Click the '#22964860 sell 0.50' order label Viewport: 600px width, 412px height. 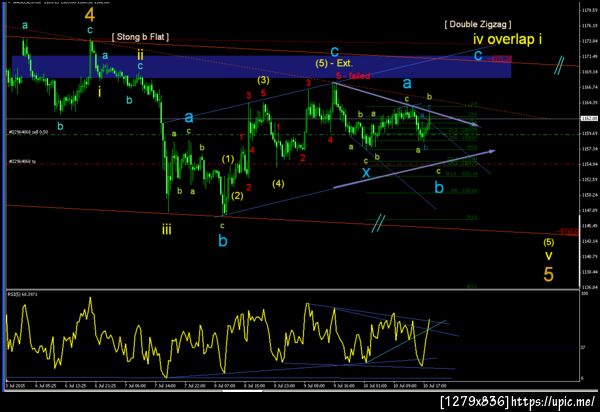[28, 132]
